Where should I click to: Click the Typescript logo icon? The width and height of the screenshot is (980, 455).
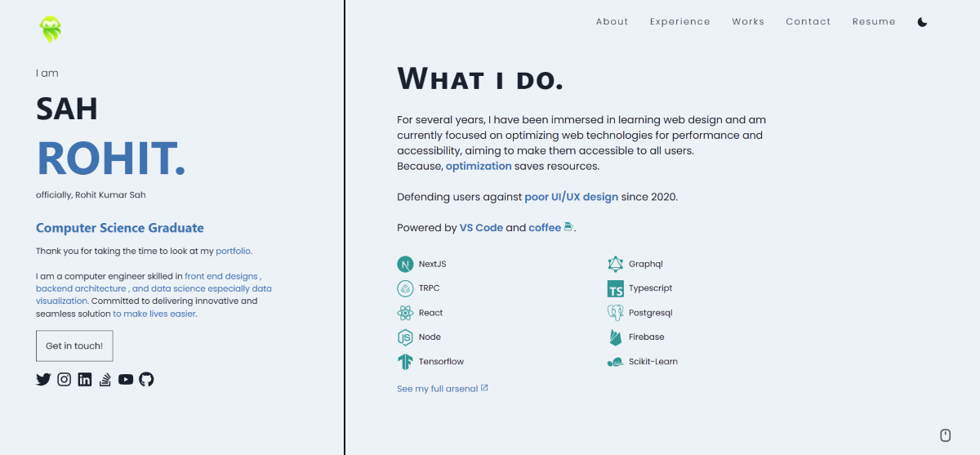coord(615,288)
